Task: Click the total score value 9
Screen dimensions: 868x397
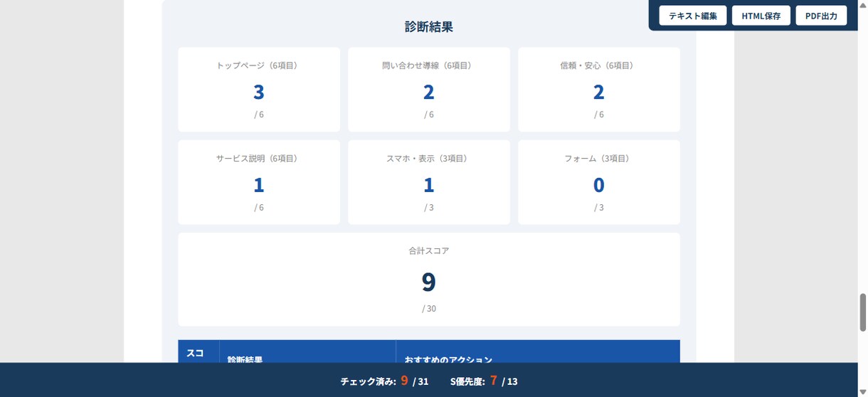Action: pos(429,282)
